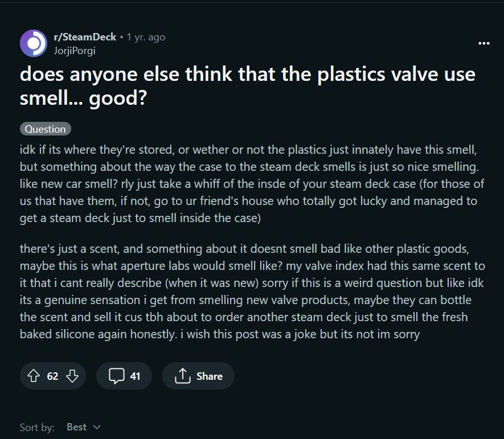Open JorjiPorgi's user profile
The width and height of the screenshot is (504, 439).
click(75, 51)
